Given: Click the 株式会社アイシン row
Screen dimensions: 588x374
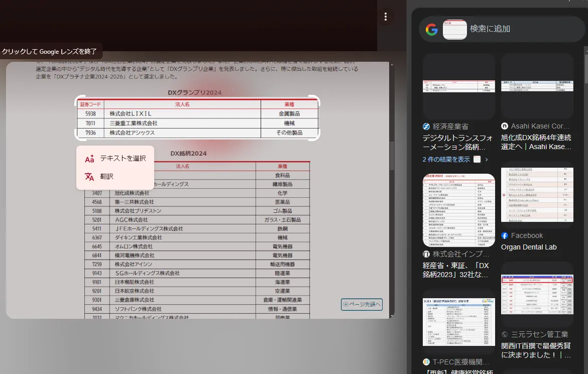Looking at the screenshot, I should tap(197, 264).
